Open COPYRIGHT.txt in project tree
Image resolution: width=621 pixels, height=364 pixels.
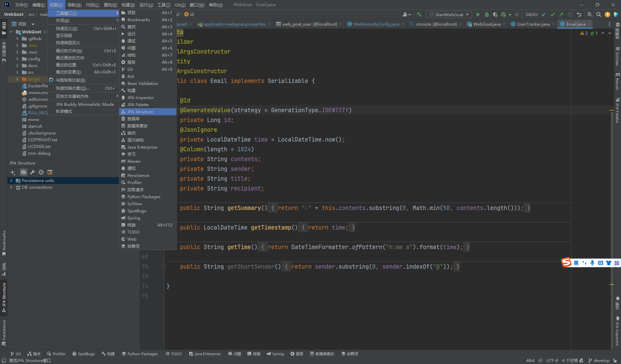coord(42,140)
